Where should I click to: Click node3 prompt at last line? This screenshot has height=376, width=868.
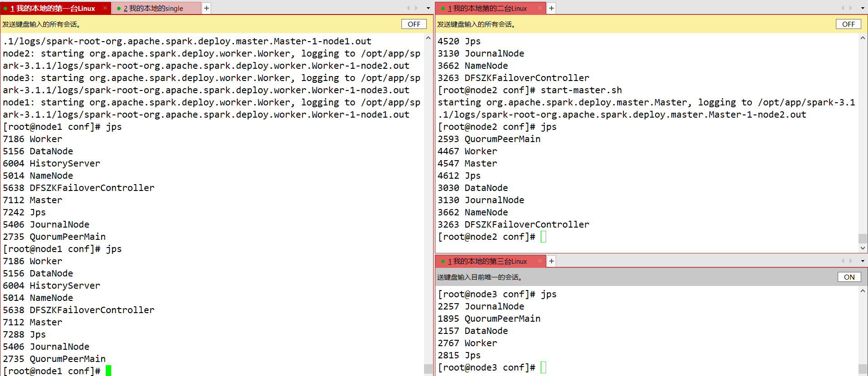click(492, 367)
